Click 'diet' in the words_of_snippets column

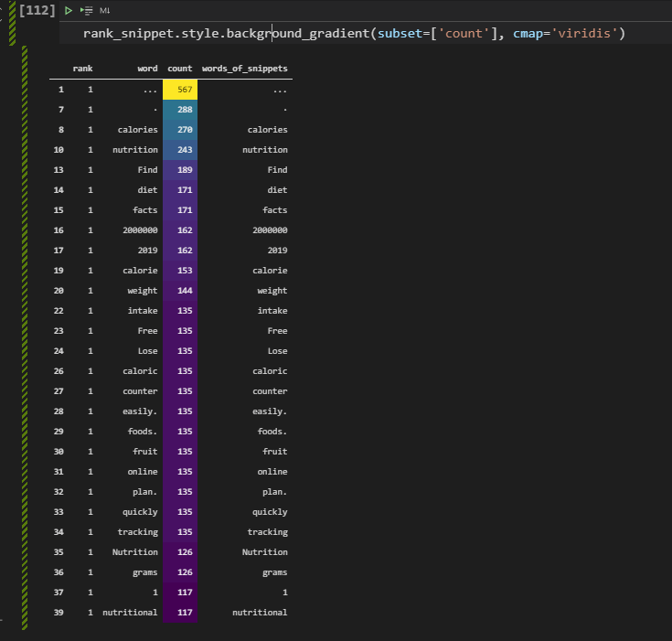point(277,190)
